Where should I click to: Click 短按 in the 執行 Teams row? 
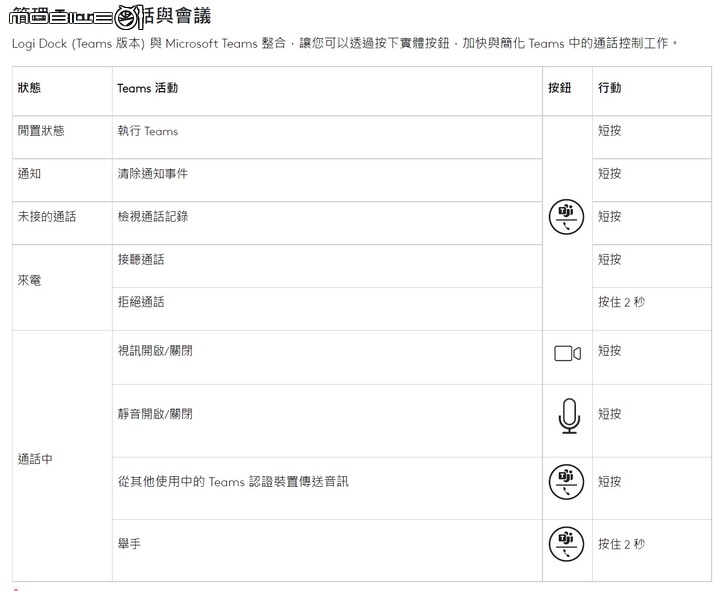[609, 130]
